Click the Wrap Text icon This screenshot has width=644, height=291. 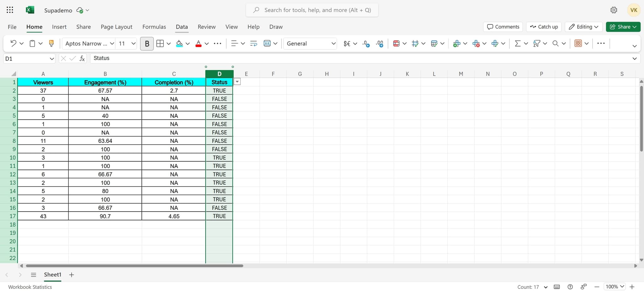(x=253, y=43)
